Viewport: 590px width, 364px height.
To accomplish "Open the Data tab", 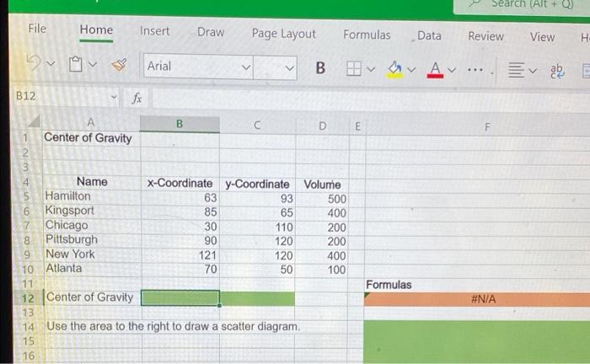I will [x=429, y=35].
